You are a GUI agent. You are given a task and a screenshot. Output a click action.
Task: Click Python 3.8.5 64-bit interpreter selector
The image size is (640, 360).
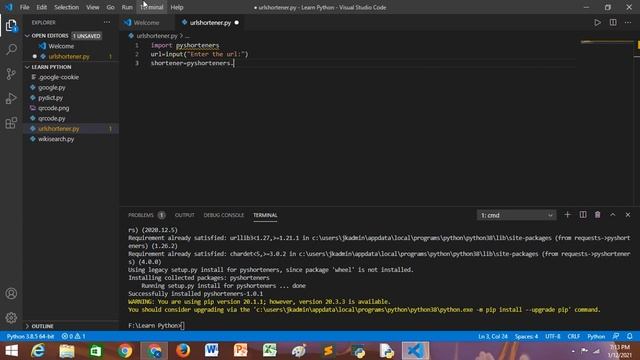coord(30,336)
